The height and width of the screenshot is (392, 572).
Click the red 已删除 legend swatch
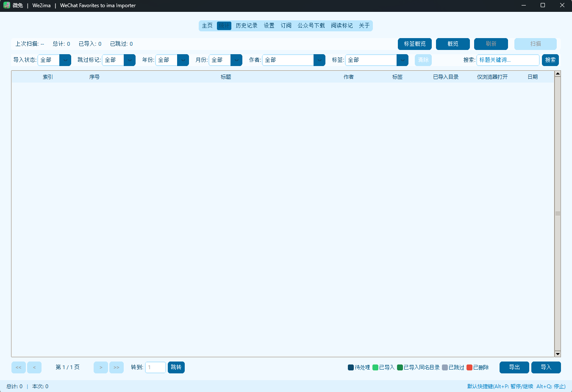tap(469, 367)
